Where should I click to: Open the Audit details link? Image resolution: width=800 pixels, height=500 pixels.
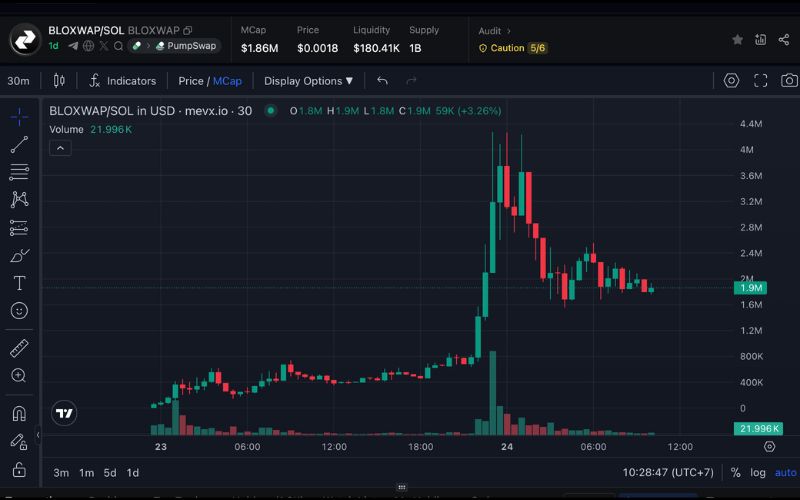pyautogui.click(x=495, y=31)
